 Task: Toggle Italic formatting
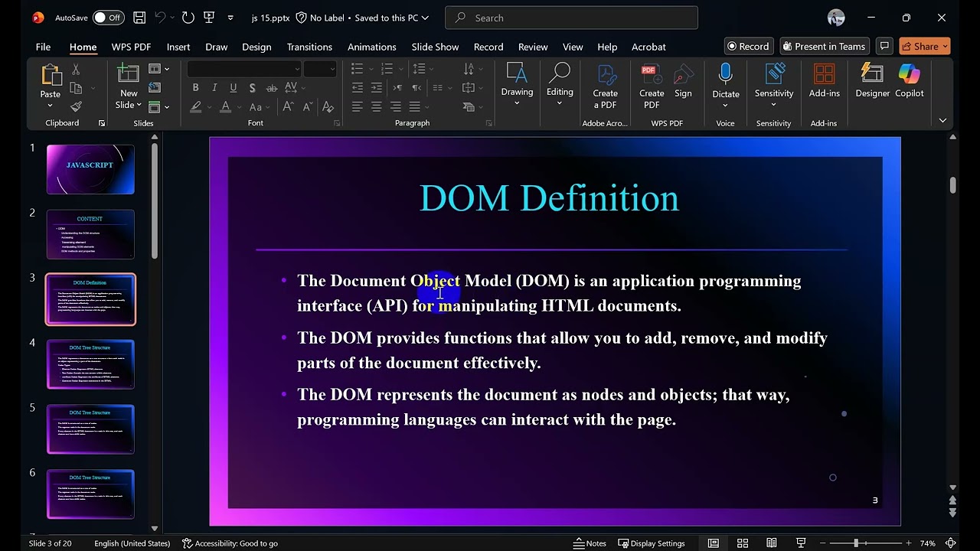click(x=214, y=88)
